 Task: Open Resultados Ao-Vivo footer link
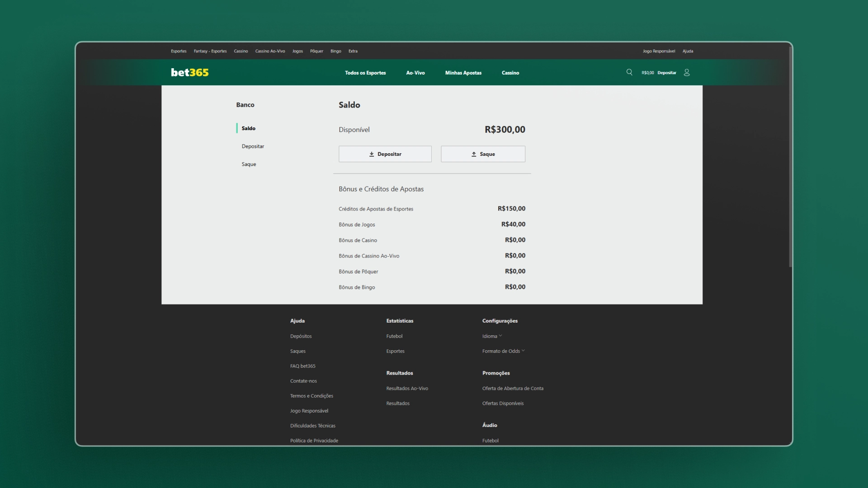pyautogui.click(x=407, y=389)
